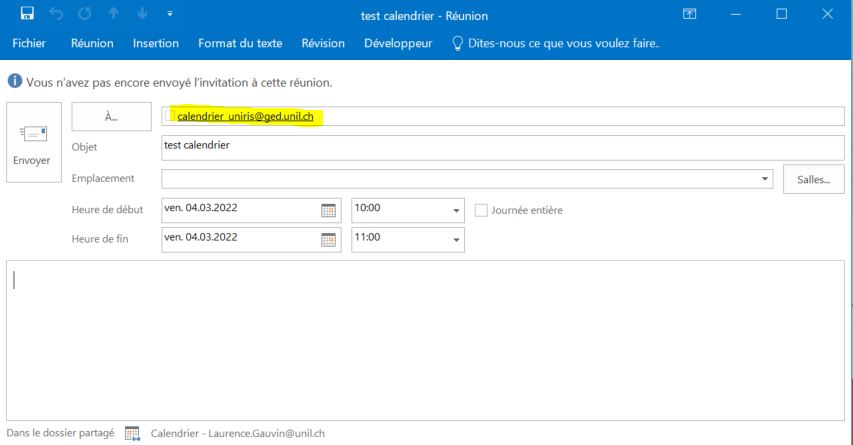The width and height of the screenshot is (853, 445).
Task: Open calendar picker for Heure de fin
Action: coord(328,240)
